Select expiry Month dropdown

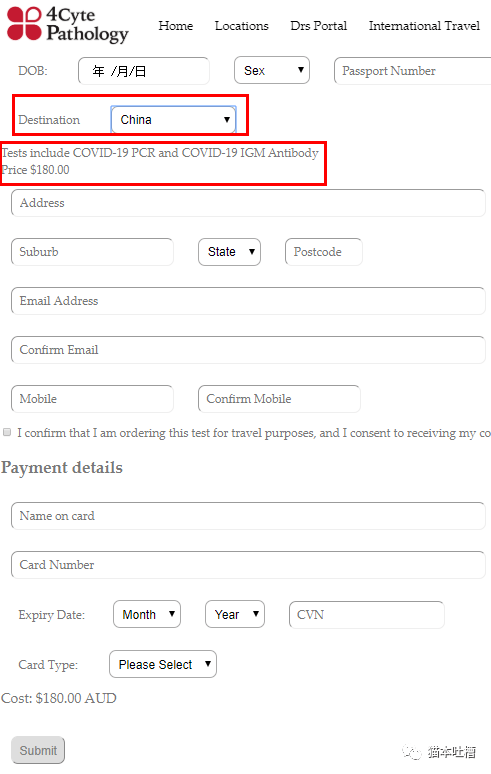tap(147, 615)
